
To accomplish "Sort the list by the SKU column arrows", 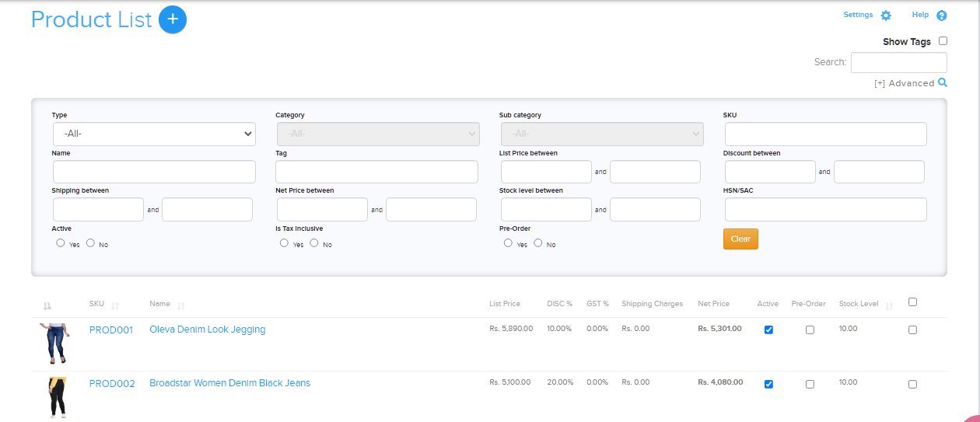I will (115, 306).
